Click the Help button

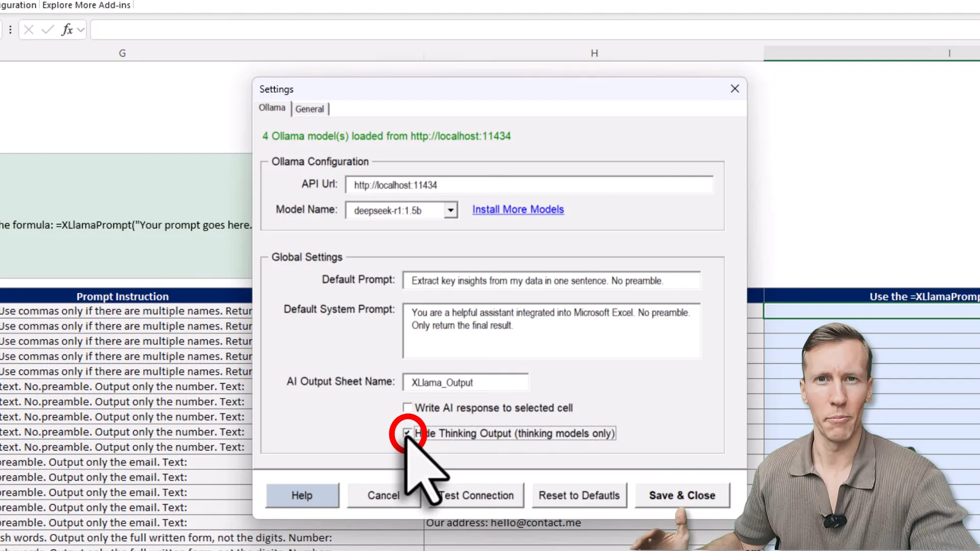click(302, 495)
